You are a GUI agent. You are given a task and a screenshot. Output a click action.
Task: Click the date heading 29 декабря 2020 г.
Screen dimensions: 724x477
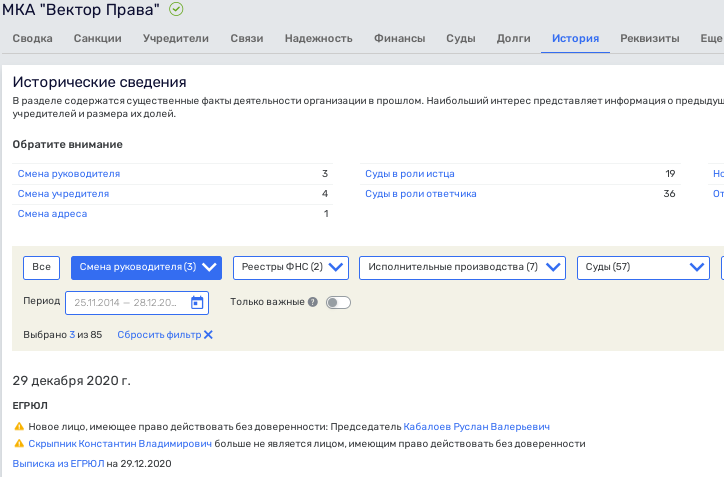click(x=72, y=380)
